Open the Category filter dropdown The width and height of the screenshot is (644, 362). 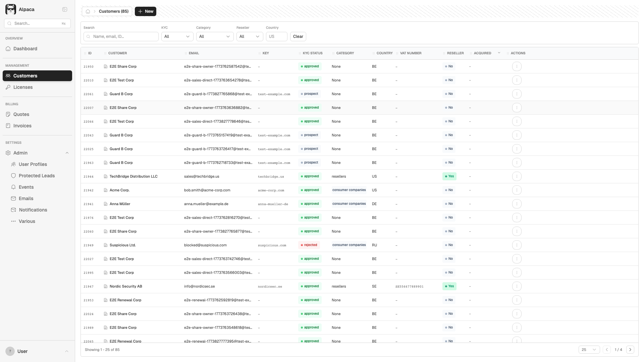coord(214,37)
